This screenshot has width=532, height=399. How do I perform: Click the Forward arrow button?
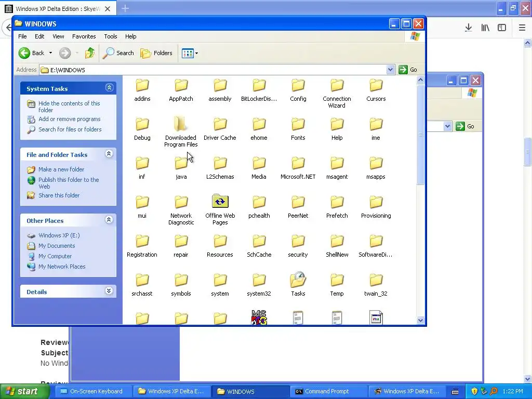tap(65, 53)
